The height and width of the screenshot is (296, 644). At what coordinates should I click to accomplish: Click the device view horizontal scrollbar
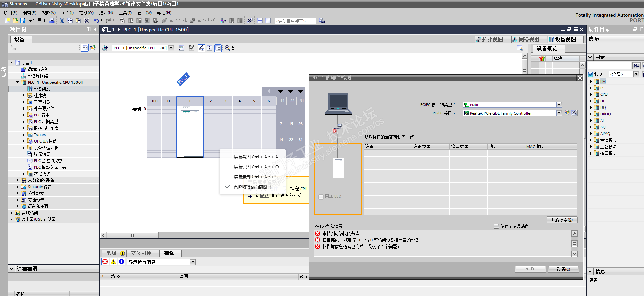(x=132, y=235)
